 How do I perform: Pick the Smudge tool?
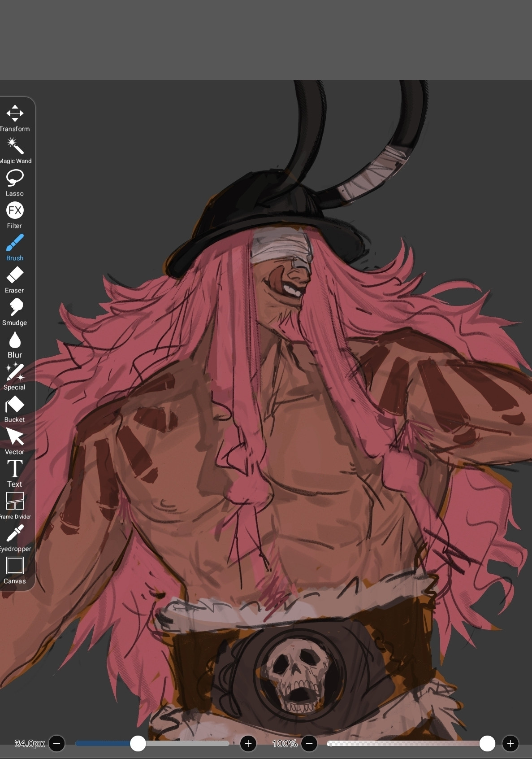[x=15, y=312]
